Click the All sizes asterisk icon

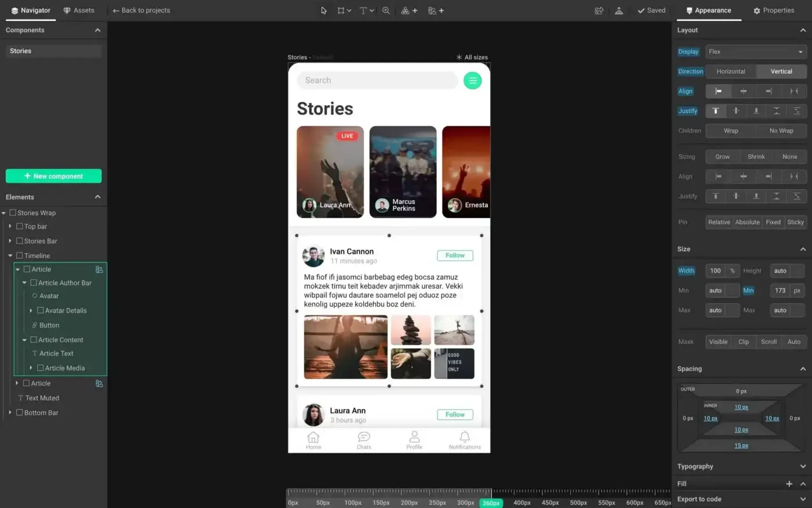point(459,57)
